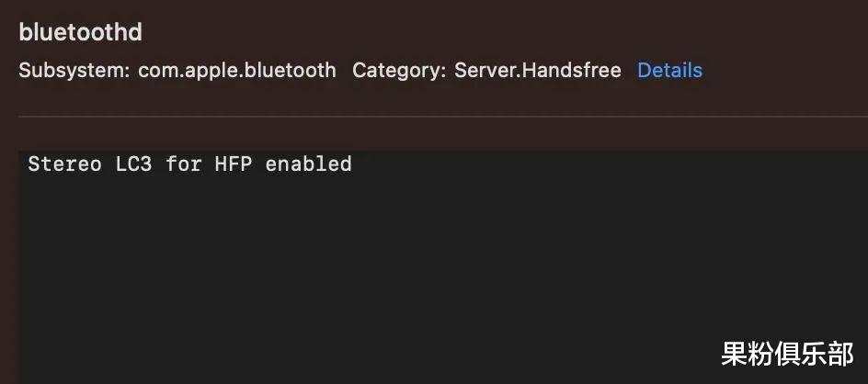Click the word Handsfree in the category value
The image size is (868, 384).
point(570,71)
